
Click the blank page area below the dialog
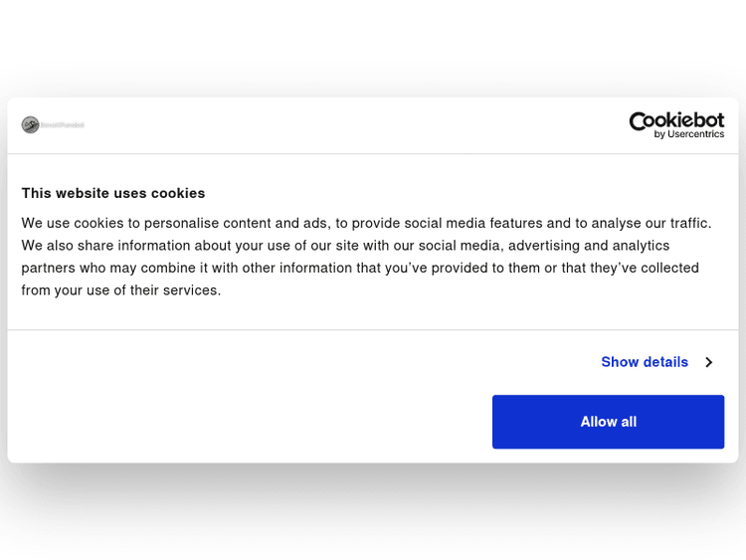coord(373,517)
